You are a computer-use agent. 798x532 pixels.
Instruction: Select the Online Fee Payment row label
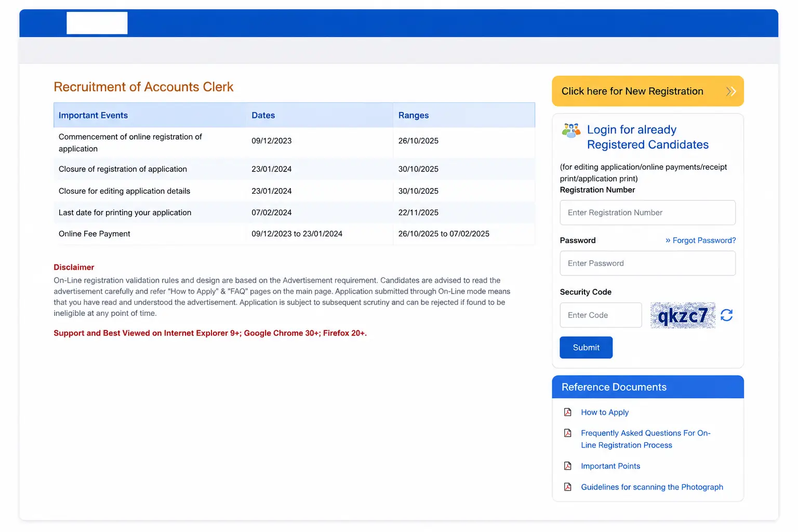tap(94, 234)
